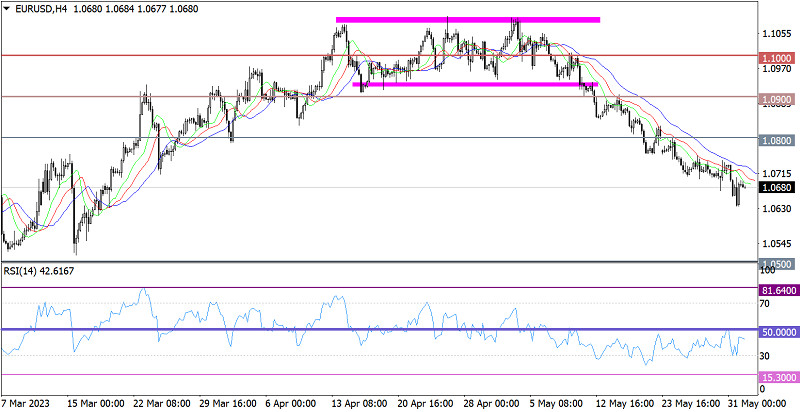Image resolution: width=800 pixels, height=412 pixels.
Task: Click the 50.0000 RSI midline label
Action: pyautogui.click(x=776, y=331)
